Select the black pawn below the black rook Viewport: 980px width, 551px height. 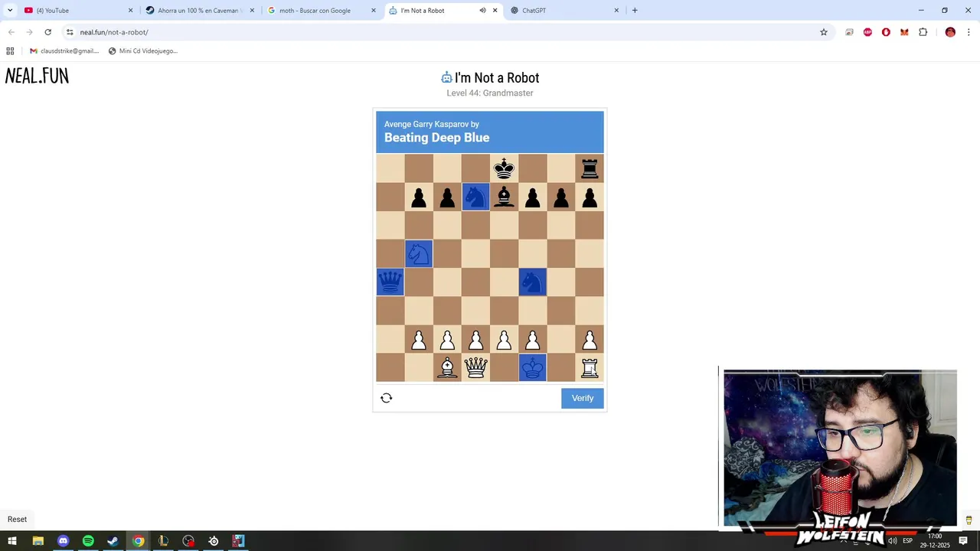pyautogui.click(x=590, y=197)
